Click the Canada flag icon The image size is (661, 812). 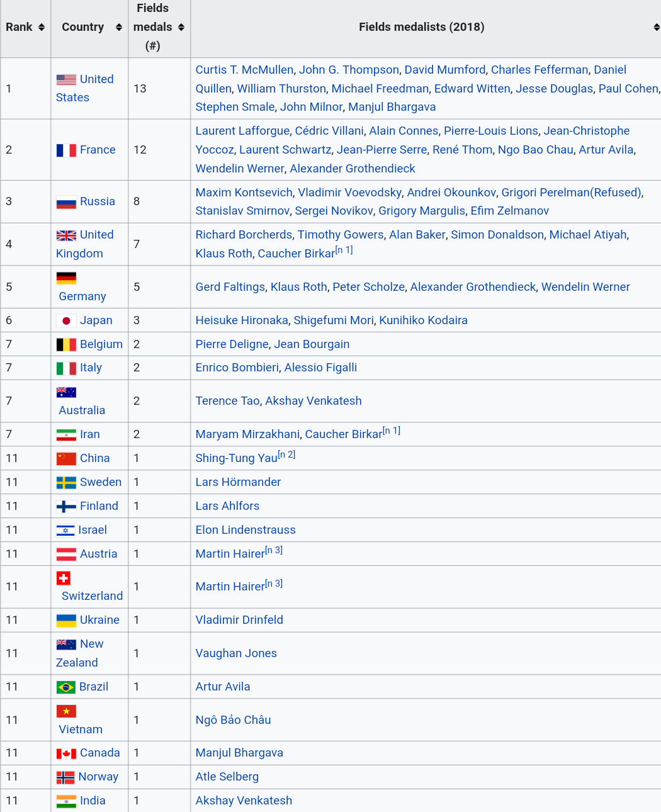(66, 753)
